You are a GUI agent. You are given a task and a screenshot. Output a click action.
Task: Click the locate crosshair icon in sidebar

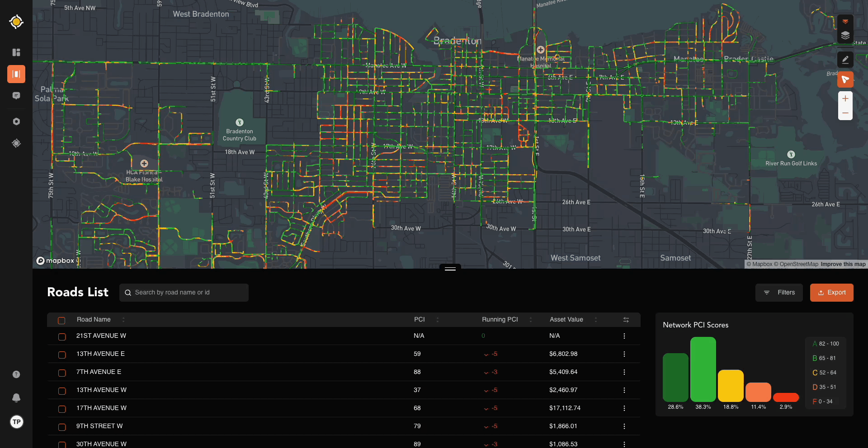click(16, 143)
